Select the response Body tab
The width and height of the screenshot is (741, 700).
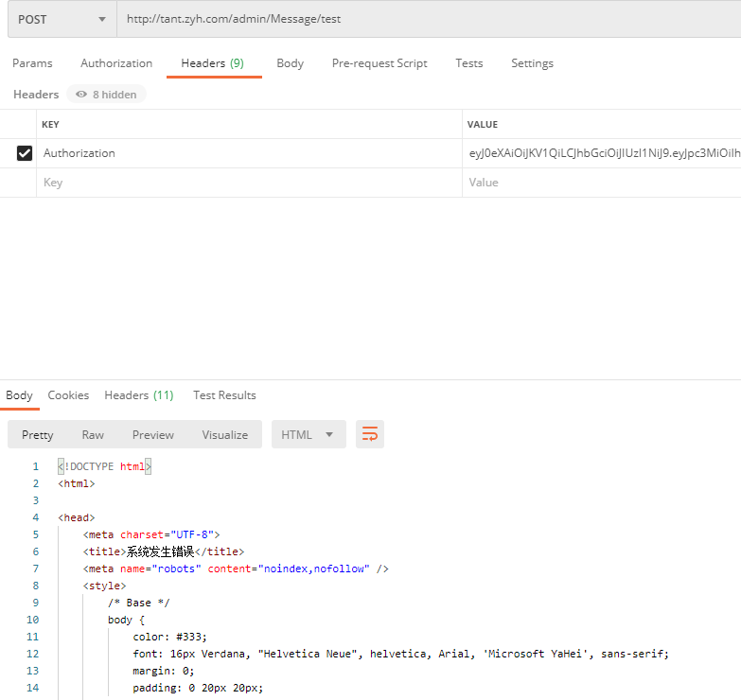(x=19, y=395)
